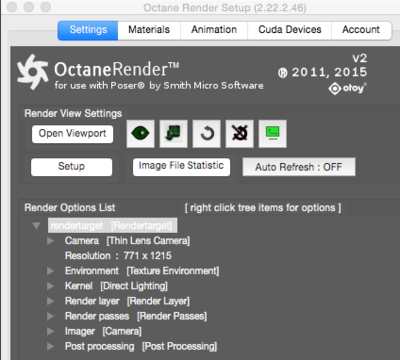Click the window title Octane Render Setup
Image resolution: width=400 pixels, height=360 pixels.
click(225, 7)
